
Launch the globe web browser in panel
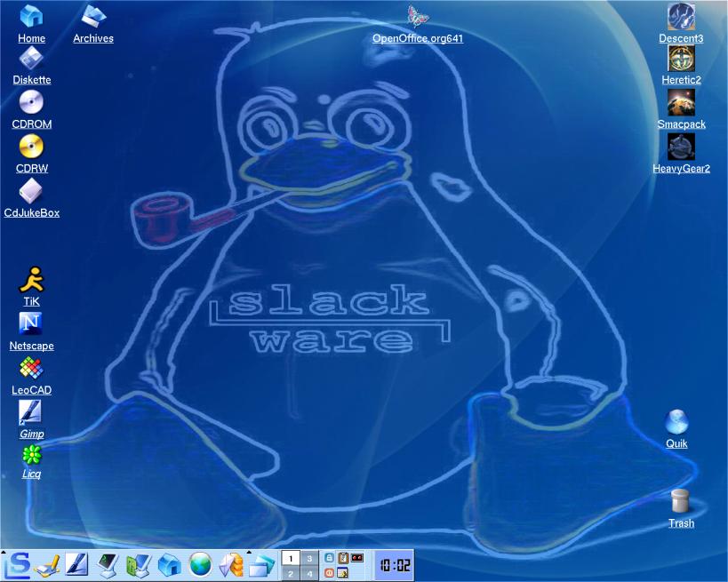(201, 565)
